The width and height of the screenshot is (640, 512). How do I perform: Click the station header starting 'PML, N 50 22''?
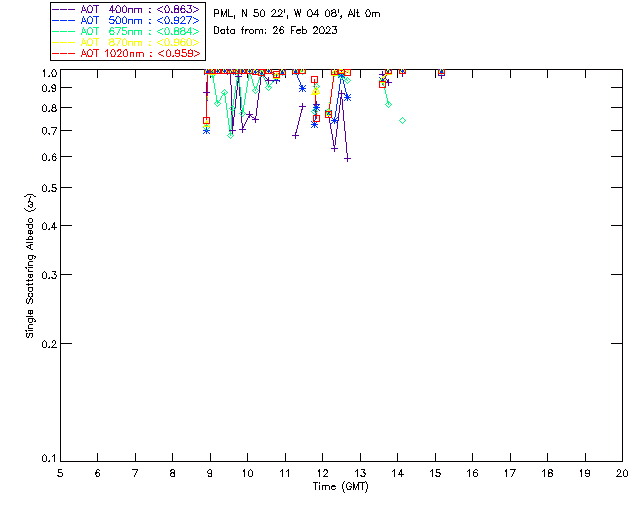click(x=297, y=14)
